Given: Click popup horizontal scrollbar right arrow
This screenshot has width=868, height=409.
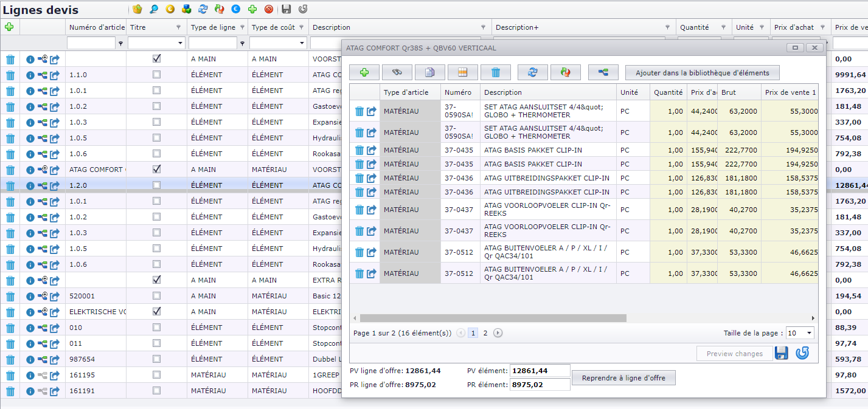Looking at the screenshot, I should tap(813, 318).
